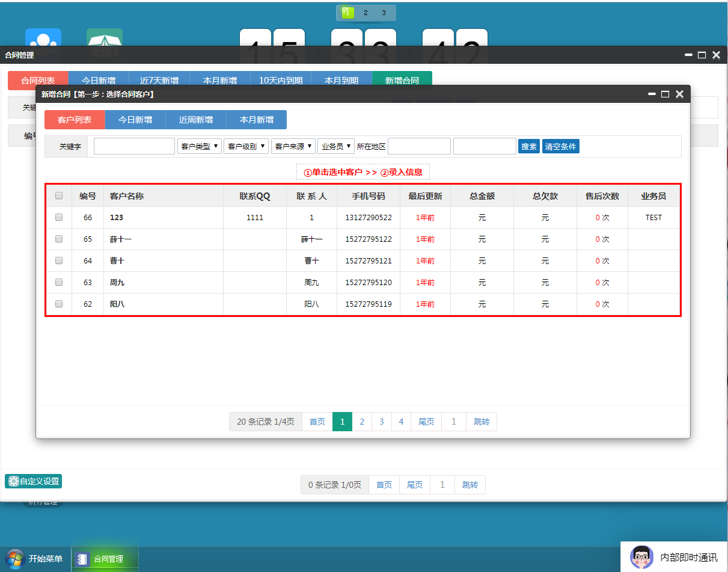Open 自定义设置 gear settings
The image size is (728, 572).
[x=34, y=481]
